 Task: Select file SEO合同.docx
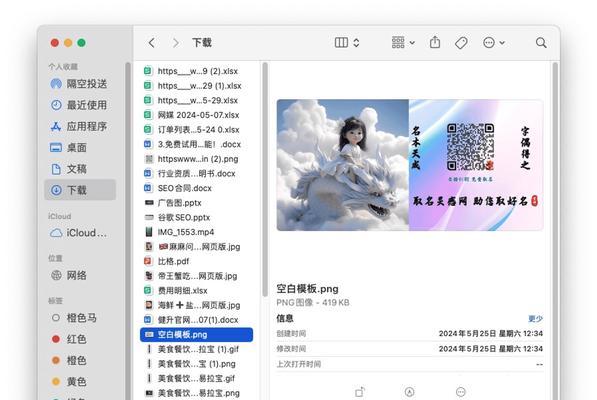[196, 188]
